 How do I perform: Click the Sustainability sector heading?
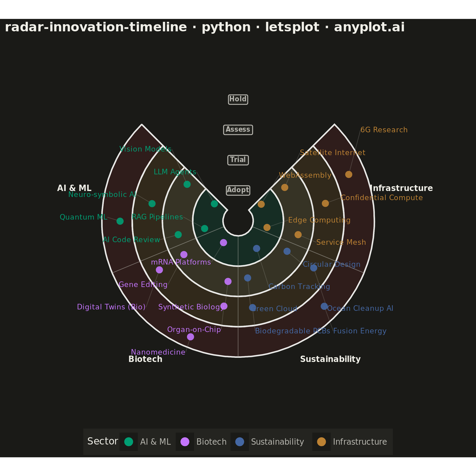330,359
